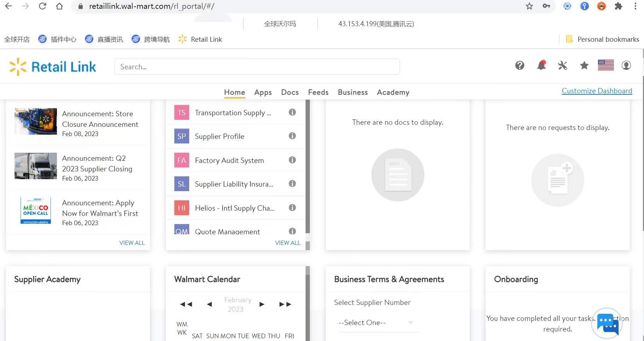Open the notifications bell

[541, 65]
